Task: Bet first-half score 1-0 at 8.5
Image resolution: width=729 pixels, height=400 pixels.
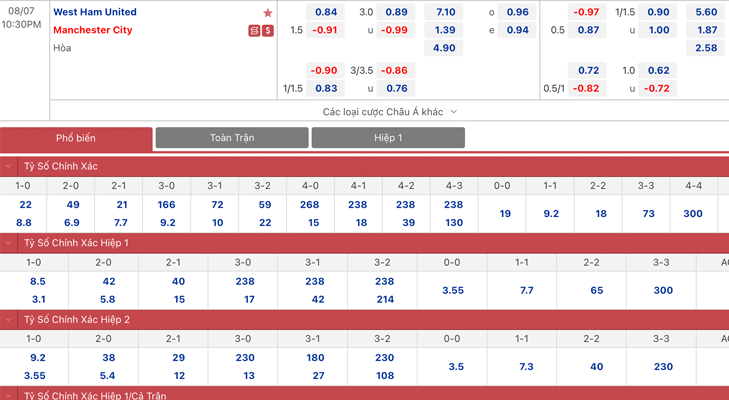Action: (x=38, y=281)
